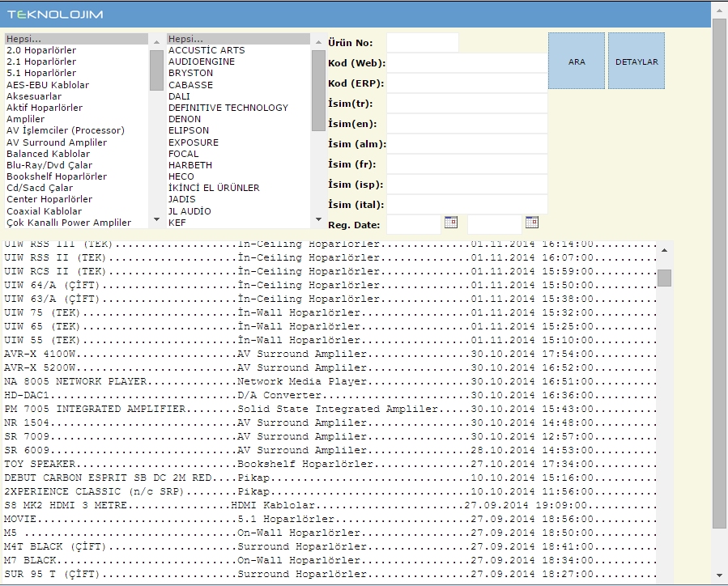Screen dimensions: 728x586
Task: Select the AVR-X 4100W result row
Action: pyautogui.click(x=330, y=354)
